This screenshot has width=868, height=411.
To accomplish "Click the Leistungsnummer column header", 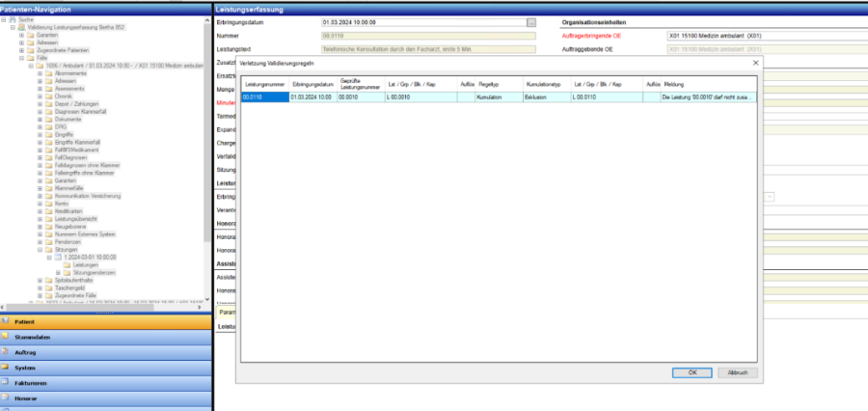I will (265, 84).
